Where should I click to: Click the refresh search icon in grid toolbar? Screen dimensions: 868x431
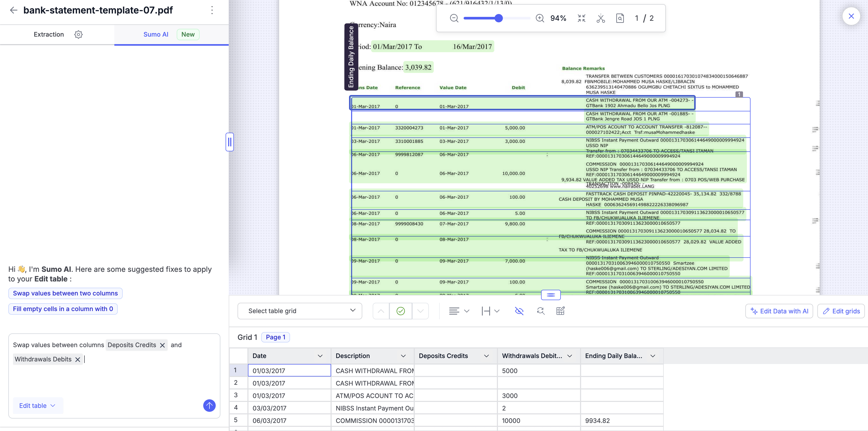541,311
